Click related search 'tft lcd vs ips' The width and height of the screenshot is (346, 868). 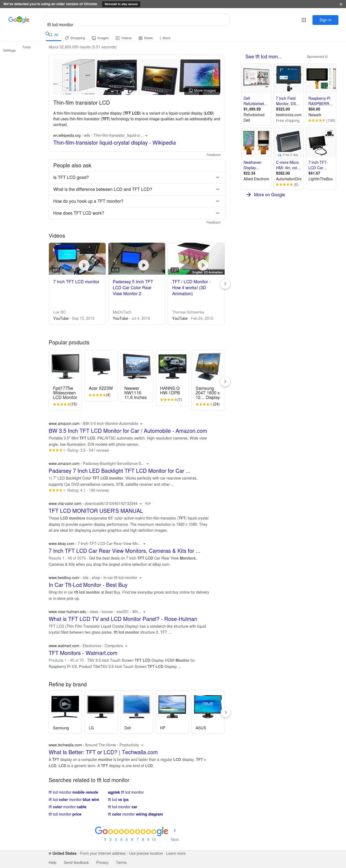[118, 800]
